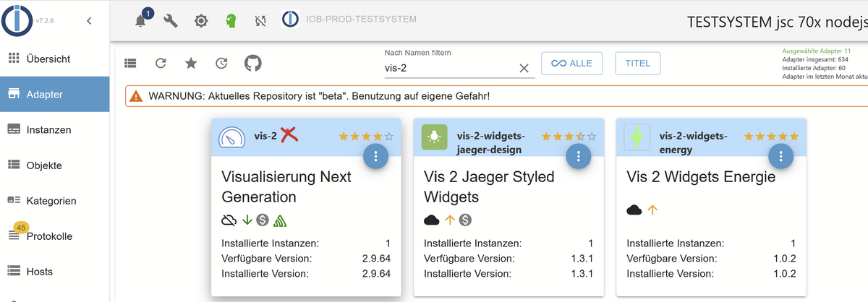Toggle the theme brightness icon
868x302 pixels.
click(201, 21)
